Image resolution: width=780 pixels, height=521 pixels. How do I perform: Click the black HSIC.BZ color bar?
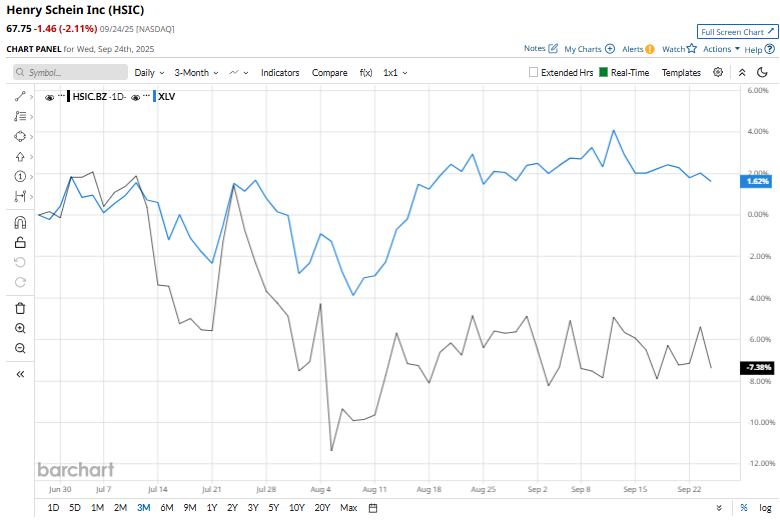click(x=69, y=97)
